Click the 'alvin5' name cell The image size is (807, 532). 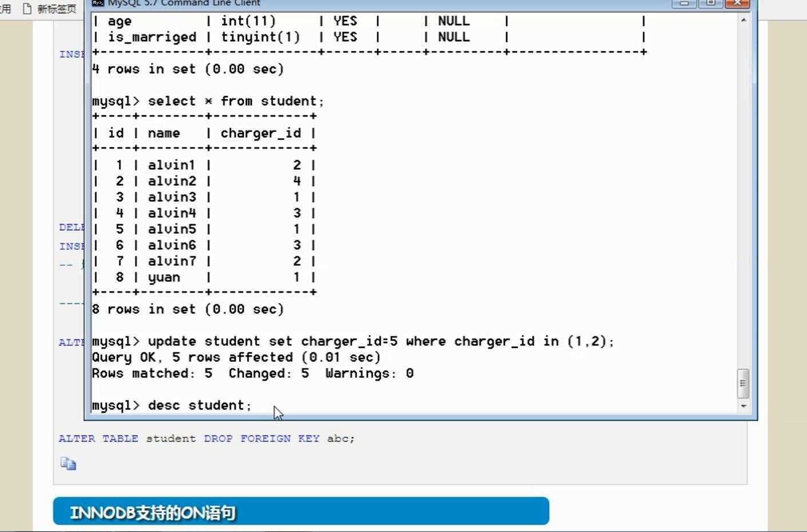[x=172, y=229]
